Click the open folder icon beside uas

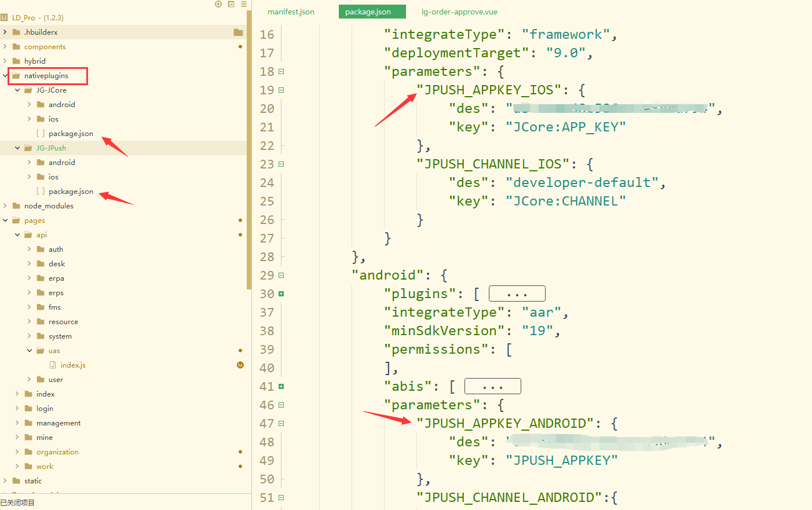point(41,350)
